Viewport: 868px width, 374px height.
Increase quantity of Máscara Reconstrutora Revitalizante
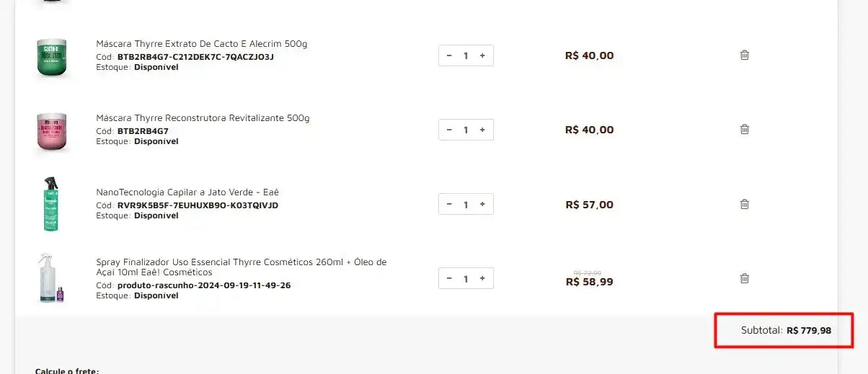482,130
